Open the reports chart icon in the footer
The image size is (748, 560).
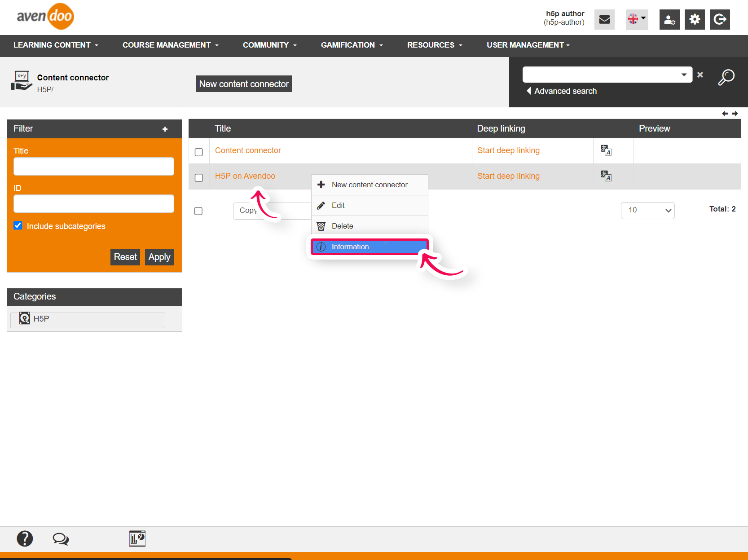pyautogui.click(x=137, y=538)
